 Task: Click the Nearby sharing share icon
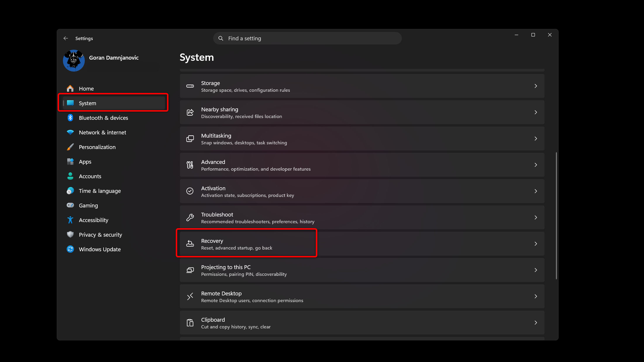[190, 112]
